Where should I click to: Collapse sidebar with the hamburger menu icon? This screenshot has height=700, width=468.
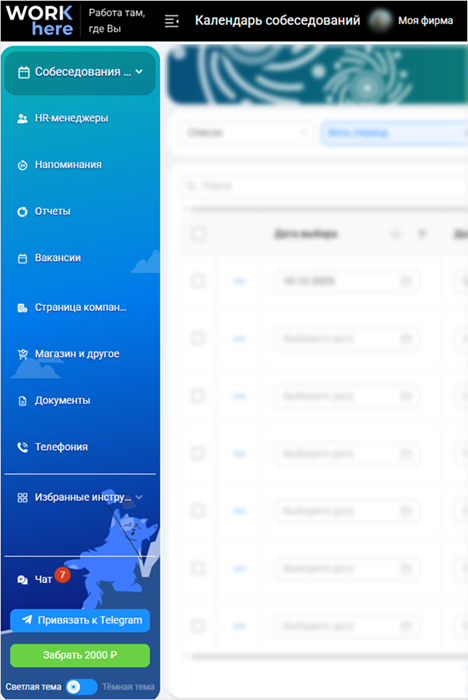(x=171, y=21)
